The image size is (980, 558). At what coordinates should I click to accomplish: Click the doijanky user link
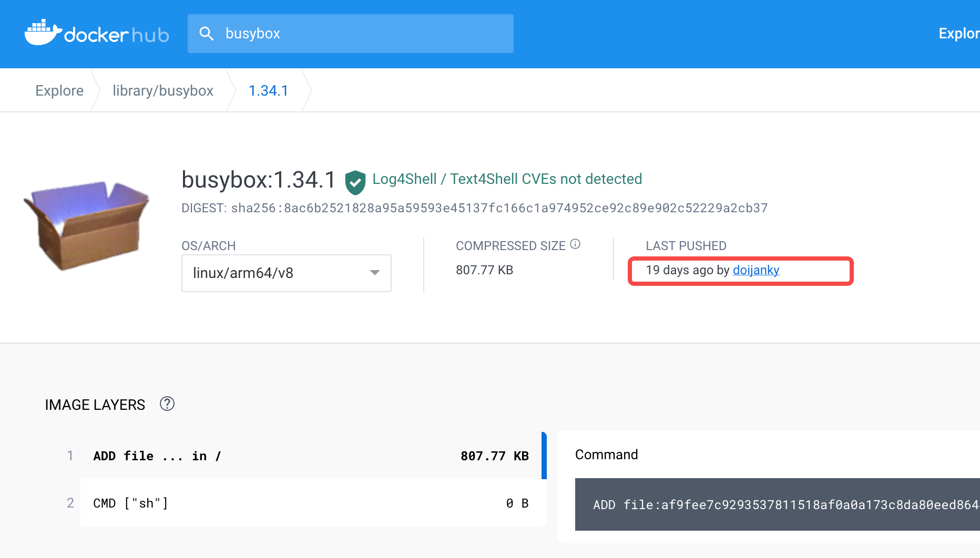pos(756,270)
